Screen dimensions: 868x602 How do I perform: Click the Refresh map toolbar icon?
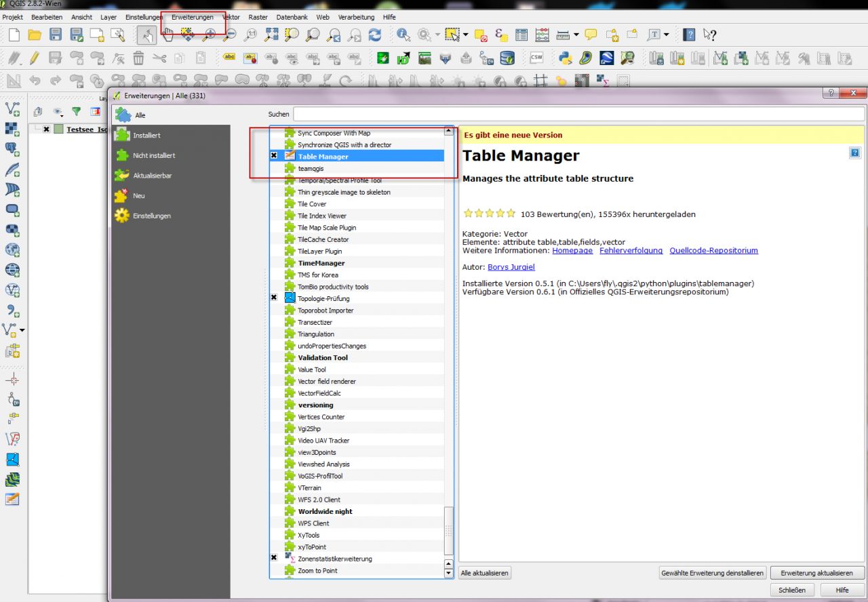[374, 35]
